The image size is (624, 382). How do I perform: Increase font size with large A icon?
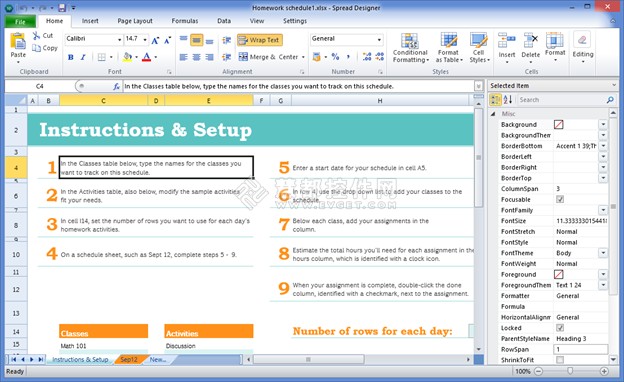(x=155, y=39)
